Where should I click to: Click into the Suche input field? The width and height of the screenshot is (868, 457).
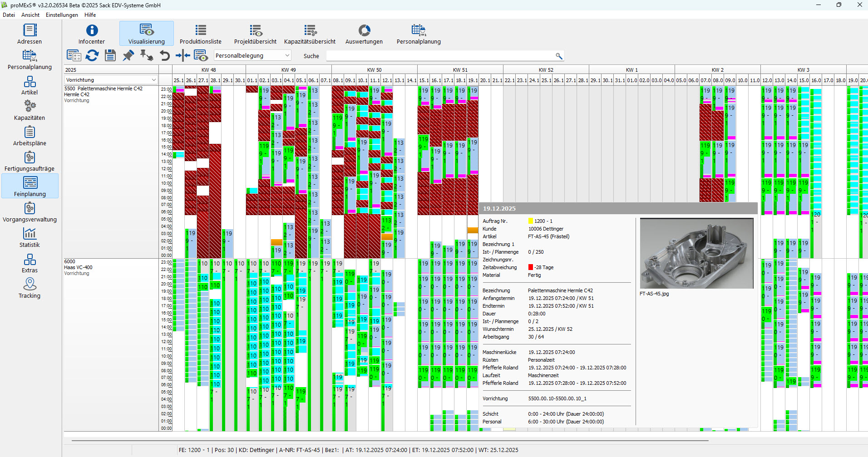[440, 56]
